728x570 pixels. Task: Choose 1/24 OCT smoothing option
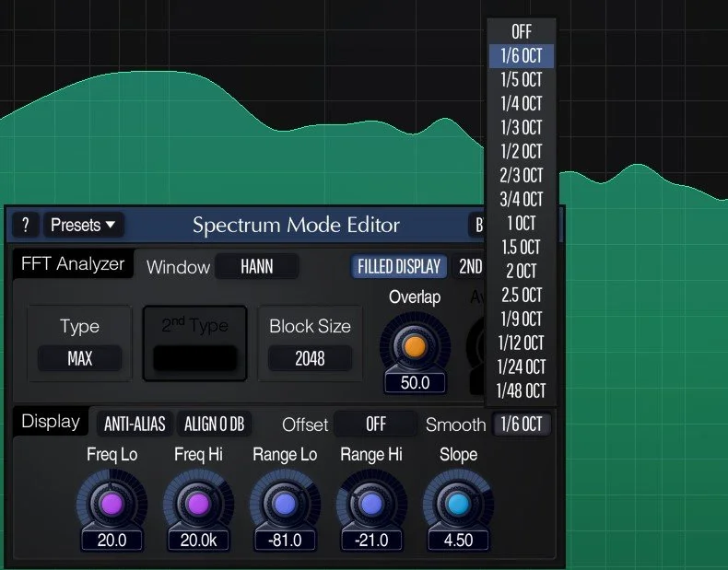522,366
